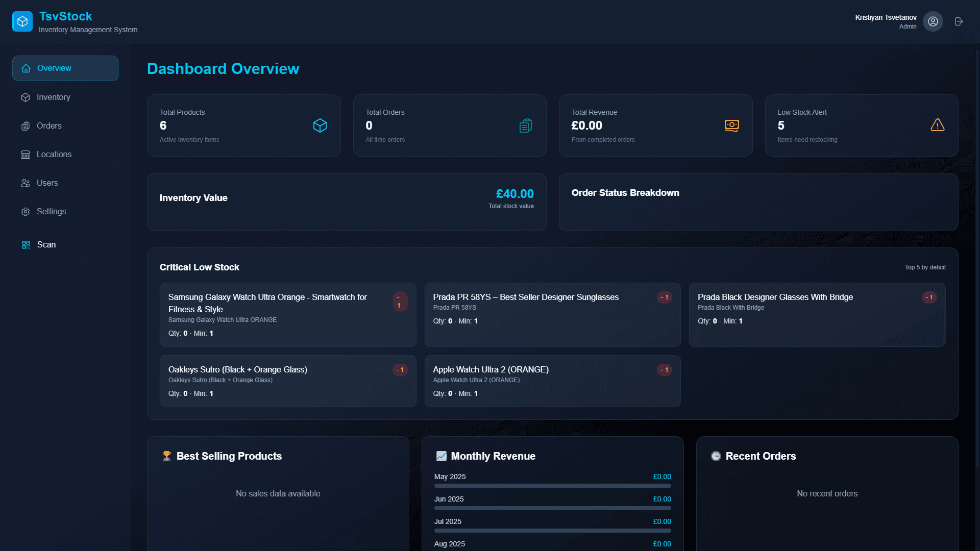980x551 pixels.
Task: Click the Scan QR code icon
Action: pos(26,245)
